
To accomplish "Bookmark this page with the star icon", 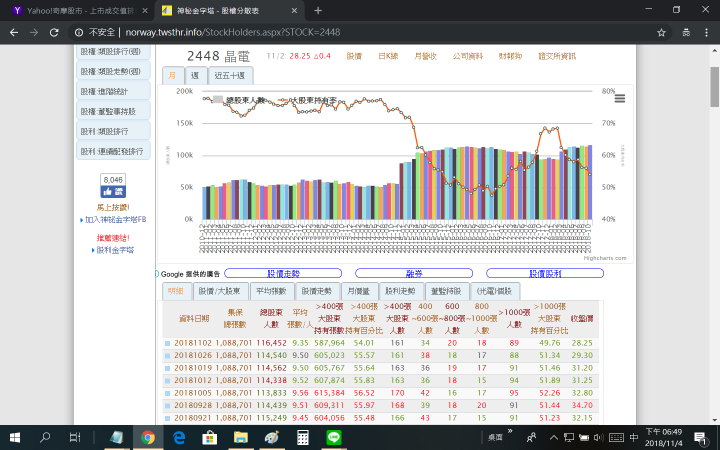I will pyautogui.click(x=662, y=32).
